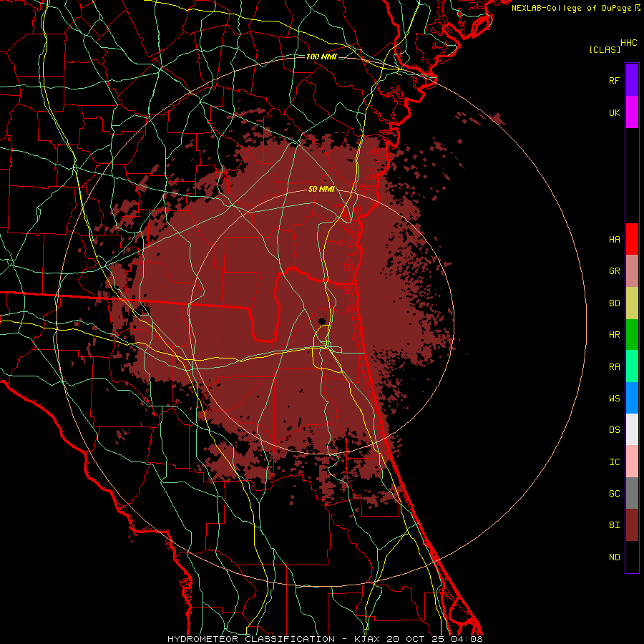Click the 04:08 time stamp
This screenshot has width=644, height=644.
pyautogui.click(x=467, y=639)
